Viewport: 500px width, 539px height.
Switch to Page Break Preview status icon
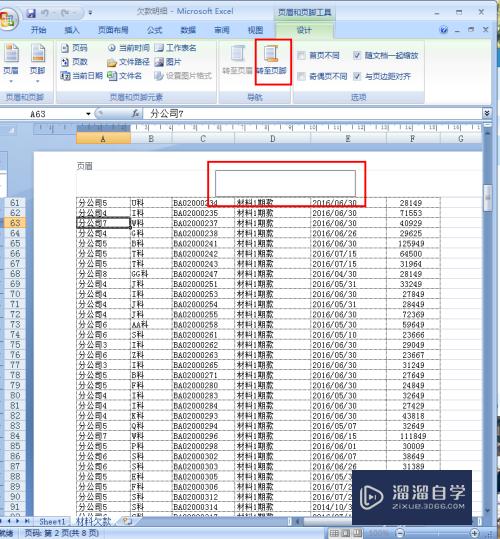click(357, 534)
